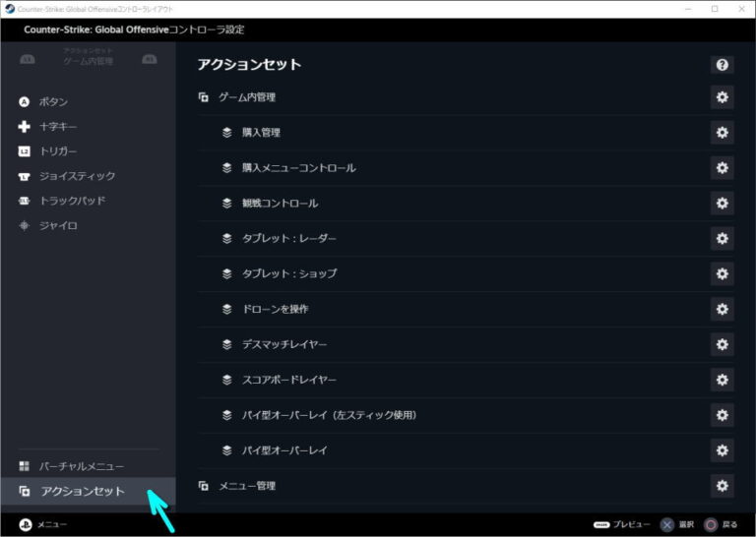Maximize the controller layout window

[x=715, y=9]
